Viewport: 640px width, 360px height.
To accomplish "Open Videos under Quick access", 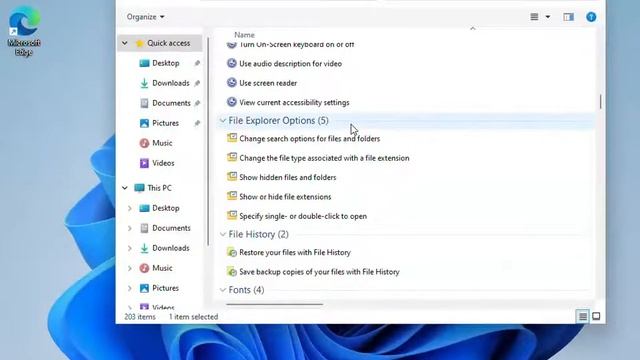I will pyautogui.click(x=163, y=163).
